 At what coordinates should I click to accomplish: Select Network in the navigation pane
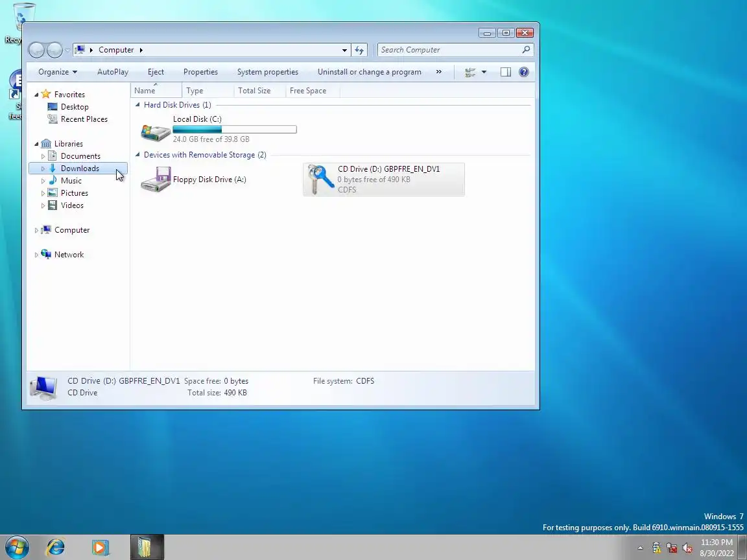point(69,255)
